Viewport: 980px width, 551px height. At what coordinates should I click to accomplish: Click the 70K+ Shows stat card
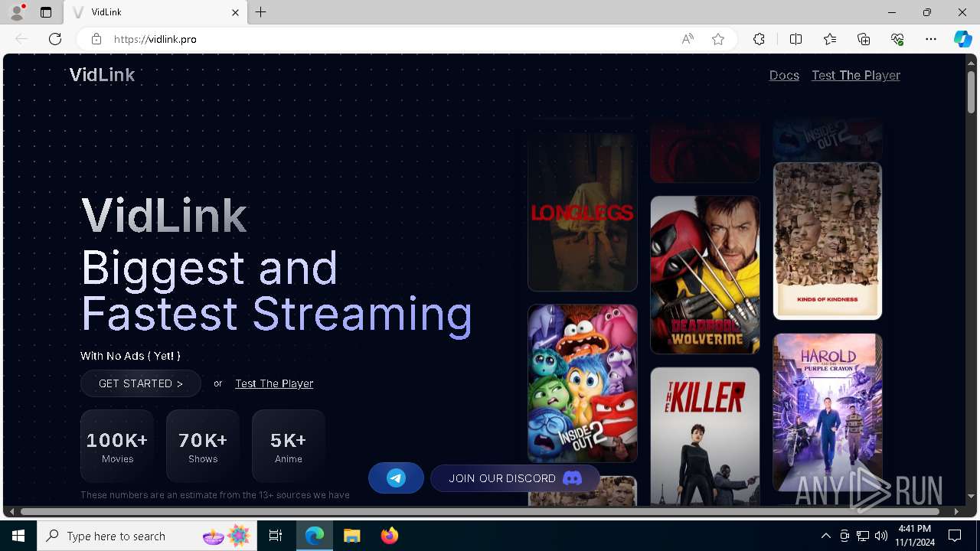pyautogui.click(x=203, y=446)
